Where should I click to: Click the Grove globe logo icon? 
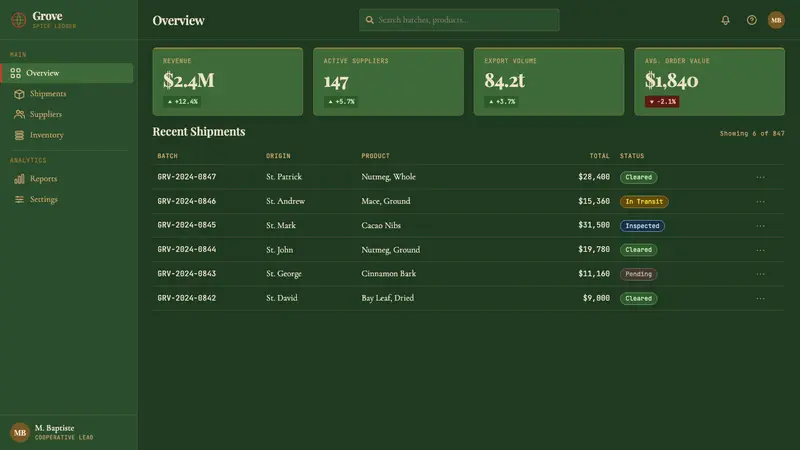(x=19, y=20)
